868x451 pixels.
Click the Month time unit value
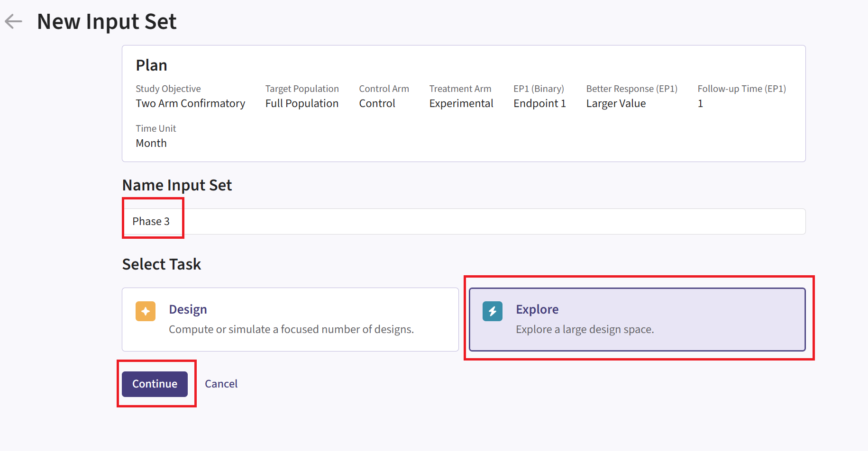pyautogui.click(x=151, y=143)
